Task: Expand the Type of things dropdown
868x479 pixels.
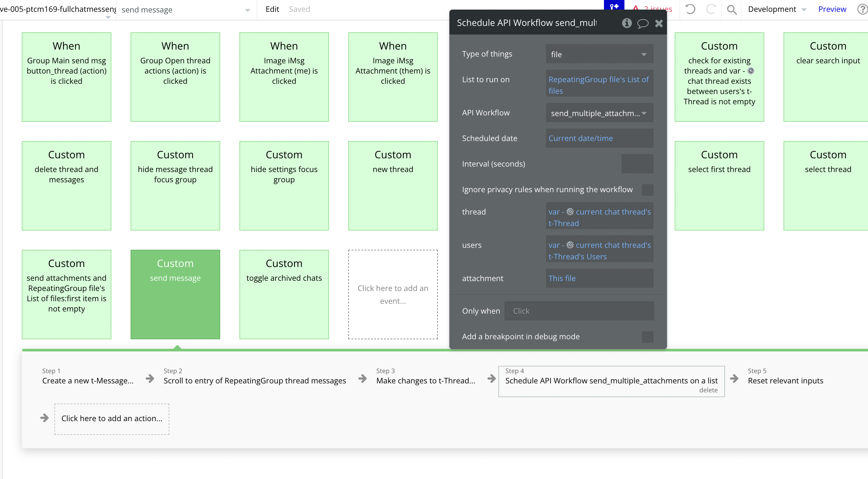Action: (x=599, y=54)
